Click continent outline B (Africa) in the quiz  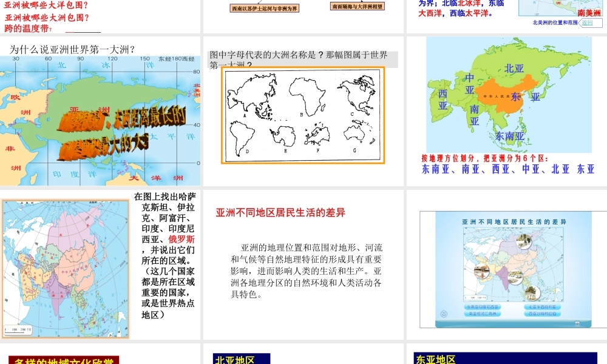(x=307, y=96)
